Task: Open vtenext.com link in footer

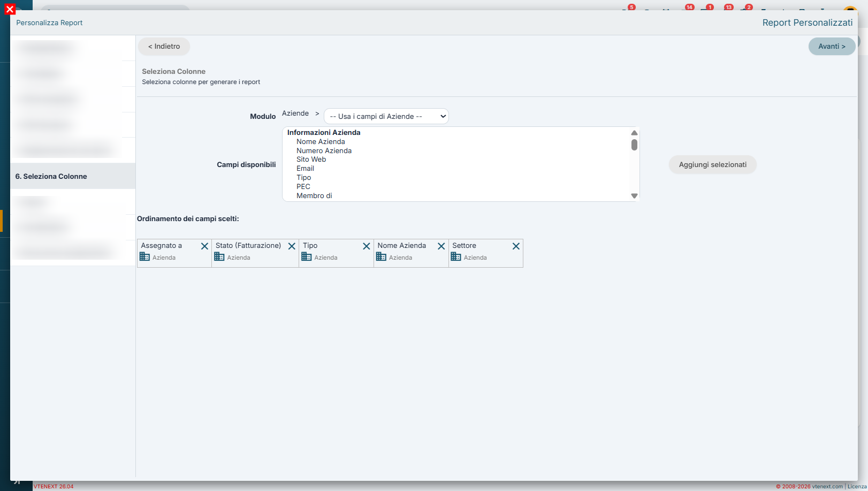Action: (827, 487)
